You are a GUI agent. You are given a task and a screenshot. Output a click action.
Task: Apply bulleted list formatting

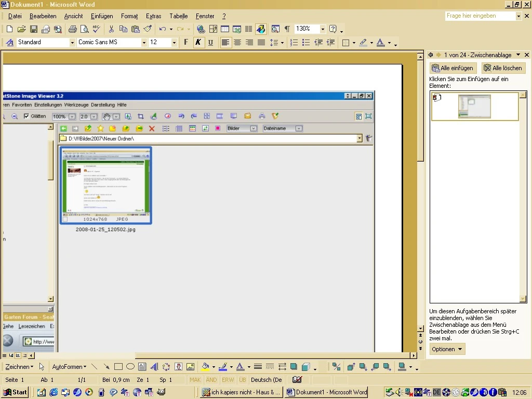[x=306, y=43]
